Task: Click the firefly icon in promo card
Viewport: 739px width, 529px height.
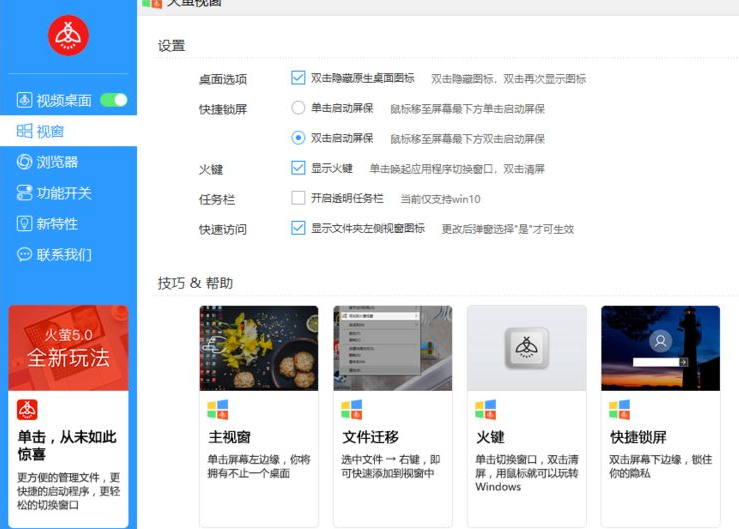Action: [x=28, y=410]
